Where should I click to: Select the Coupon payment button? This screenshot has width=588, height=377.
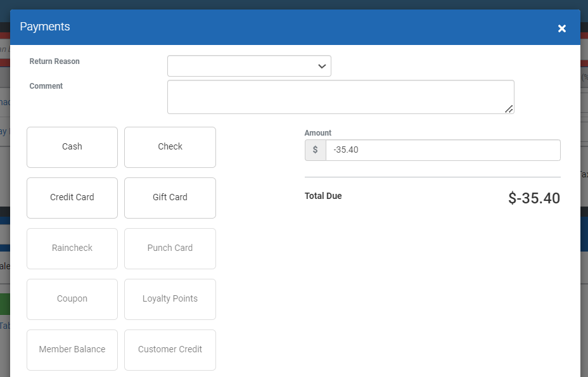pyautogui.click(x=72, y=299)
